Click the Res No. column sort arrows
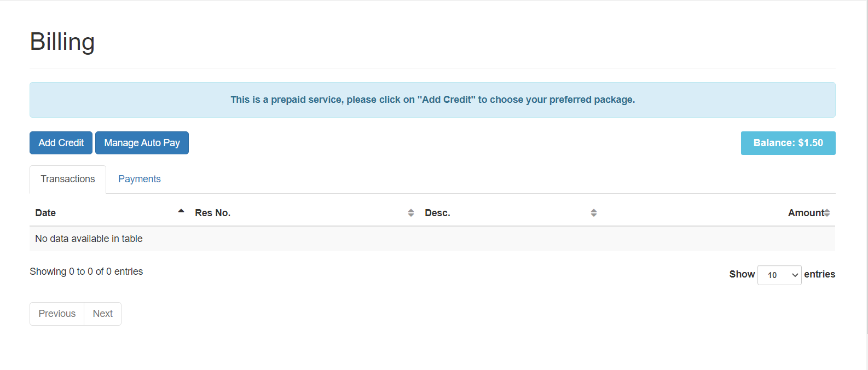The height and width of the screenshot is (370, 868). coord(411,213)
